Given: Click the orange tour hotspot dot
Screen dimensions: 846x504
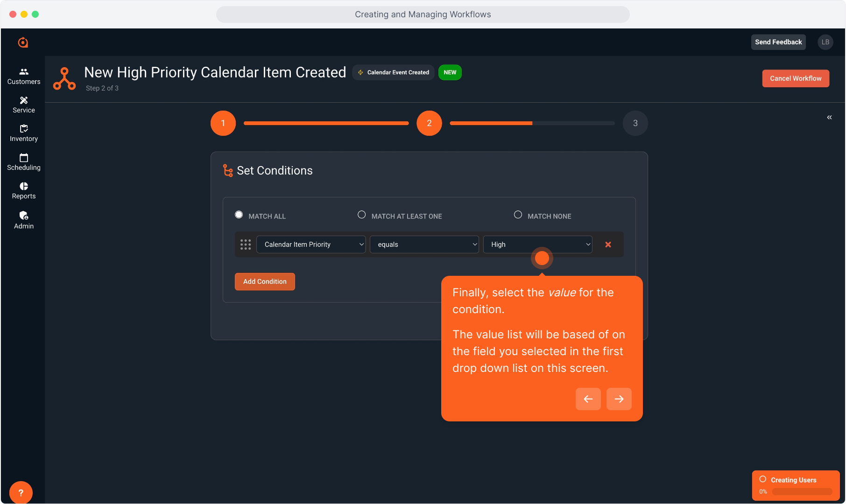Looking at the screenshot, I should coord(542,258).
